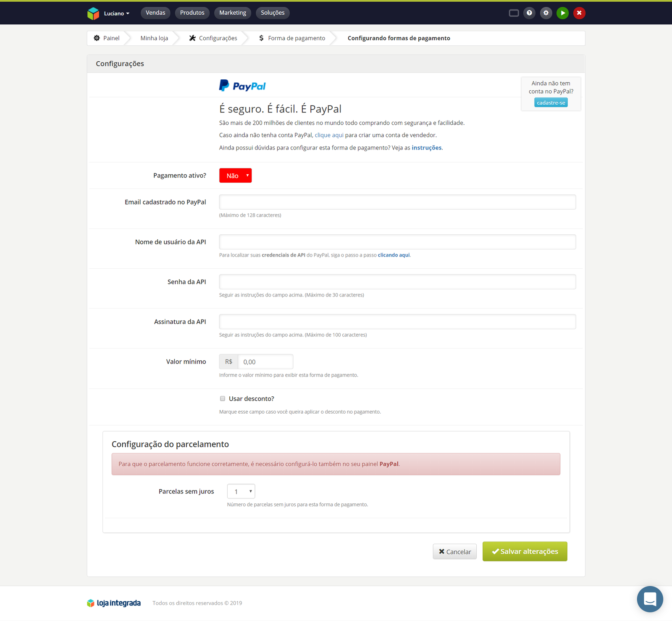
Task: Enable the Usar desconto checkbox
Action: (223, 398)
